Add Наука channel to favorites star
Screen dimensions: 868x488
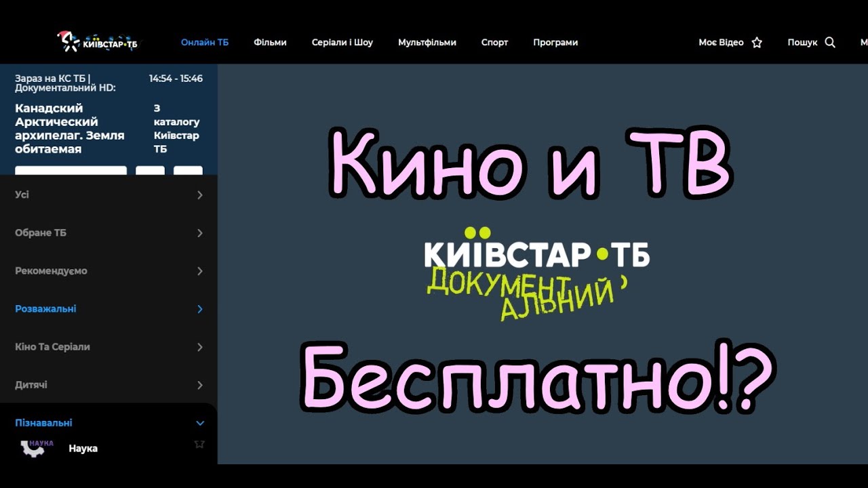click(x=199, y=445)
